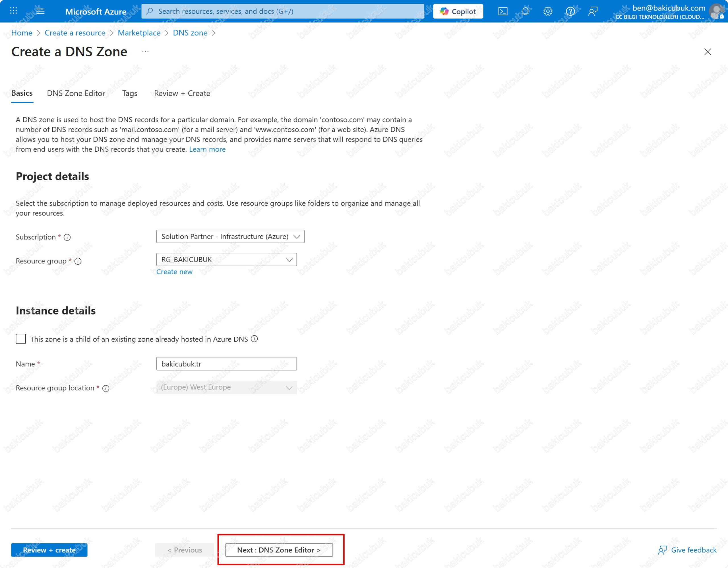Click the Create new resource group link

(174, 272)
